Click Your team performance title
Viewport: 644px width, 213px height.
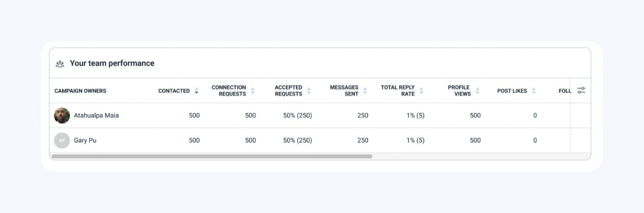[112, 63]
